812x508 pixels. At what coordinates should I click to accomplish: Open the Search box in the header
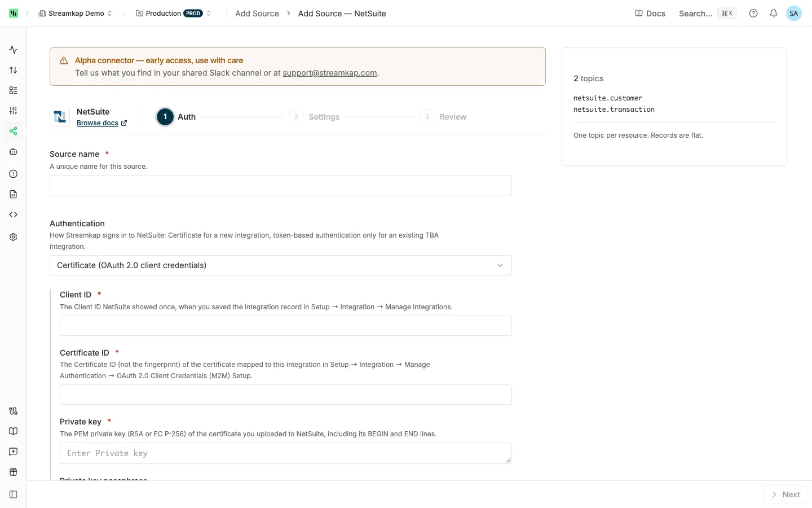point(707,14)
